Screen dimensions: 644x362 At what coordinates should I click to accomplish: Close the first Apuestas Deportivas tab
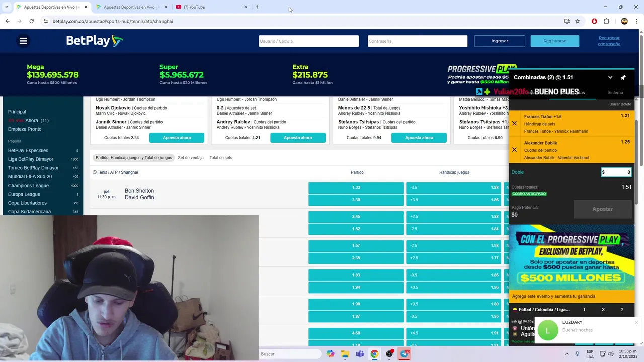click(86, 7)
